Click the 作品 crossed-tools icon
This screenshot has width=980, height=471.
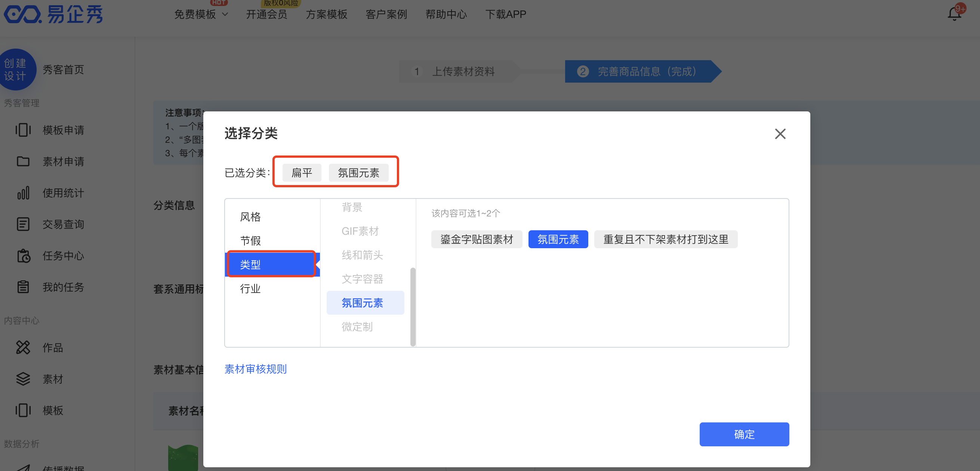pyautogui.click(x=23, y=347)
